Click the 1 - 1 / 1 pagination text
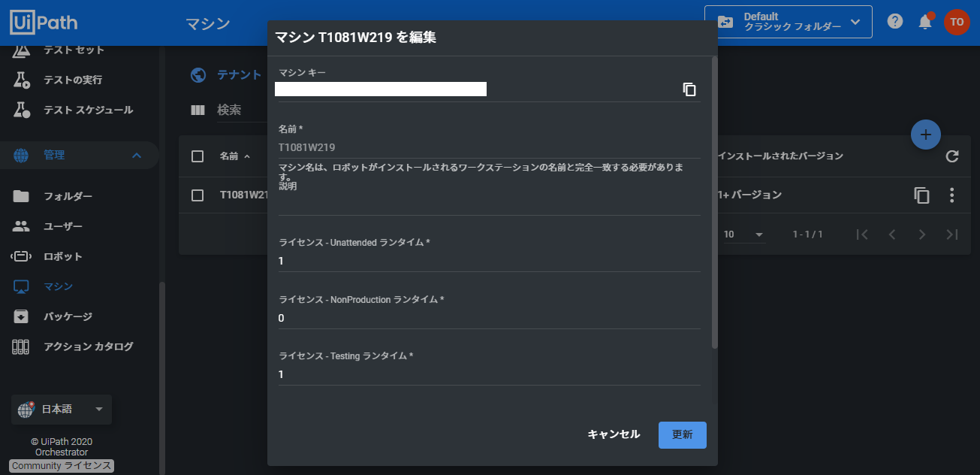The height and width of the screenshot is (475, 980). [808, 234]
